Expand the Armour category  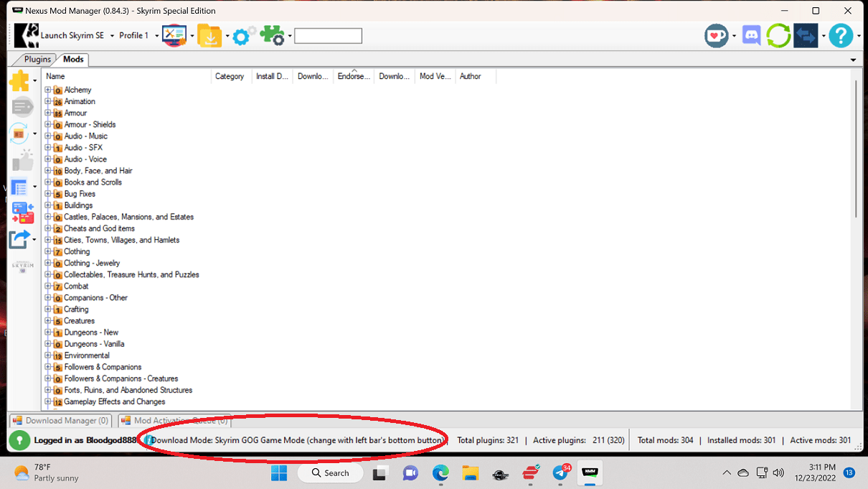(x=47, y=113)
